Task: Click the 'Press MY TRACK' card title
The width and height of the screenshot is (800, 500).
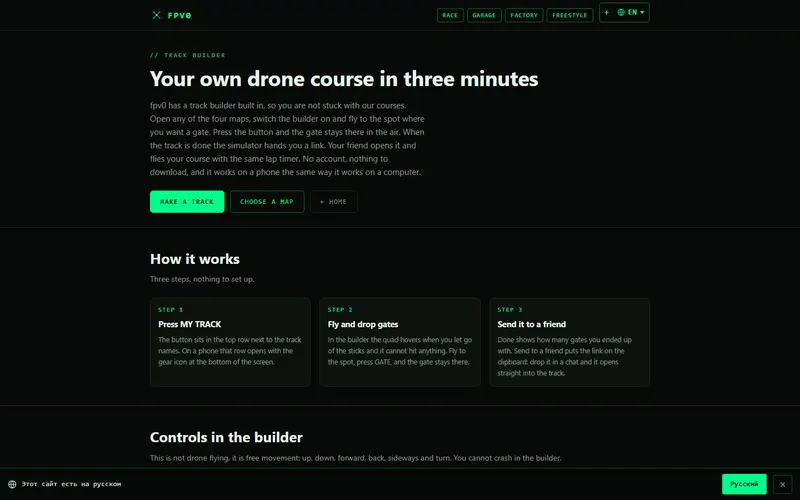Action: [190, 324]
